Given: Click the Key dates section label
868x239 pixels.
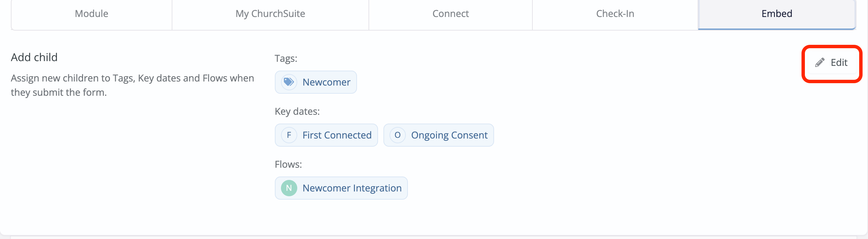Looking at the screenshot, I should point(297,111).
